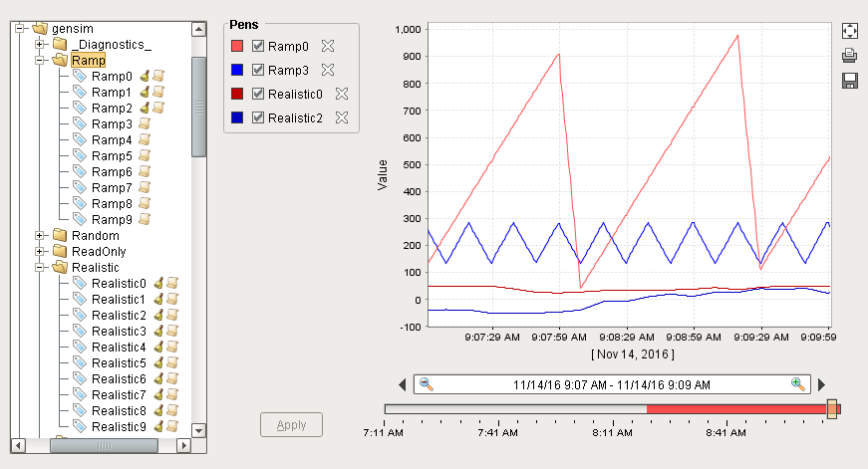Click the save chart icon
Image resolution: width=868 pixels, height=469 pixels.
[x=850, y=81]
